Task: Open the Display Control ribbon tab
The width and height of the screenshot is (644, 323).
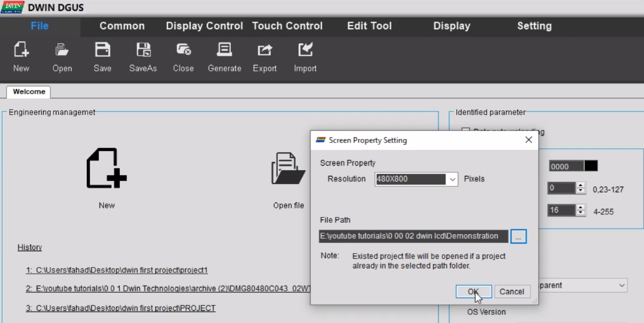Action: [204, 26]
